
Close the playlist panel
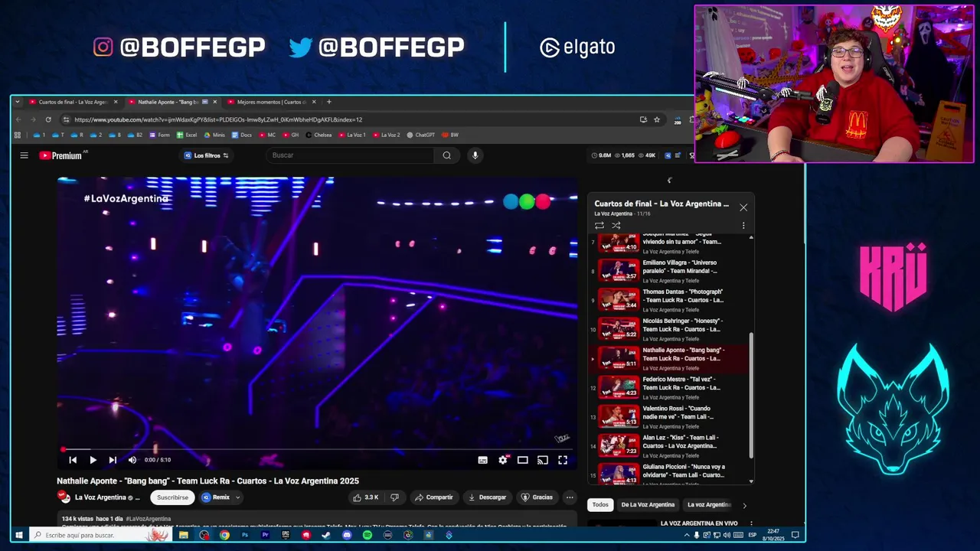(x=743, y=207)
